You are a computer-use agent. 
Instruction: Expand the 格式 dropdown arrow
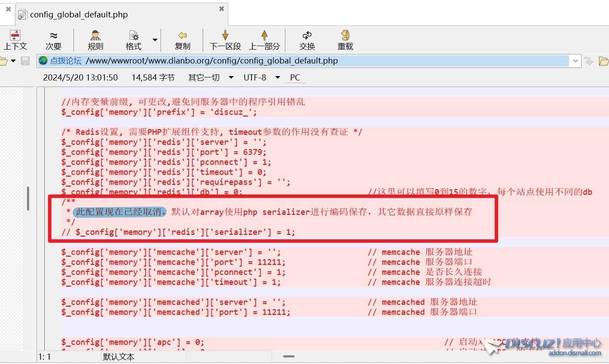pyautogui.click(x=155, y=40)
